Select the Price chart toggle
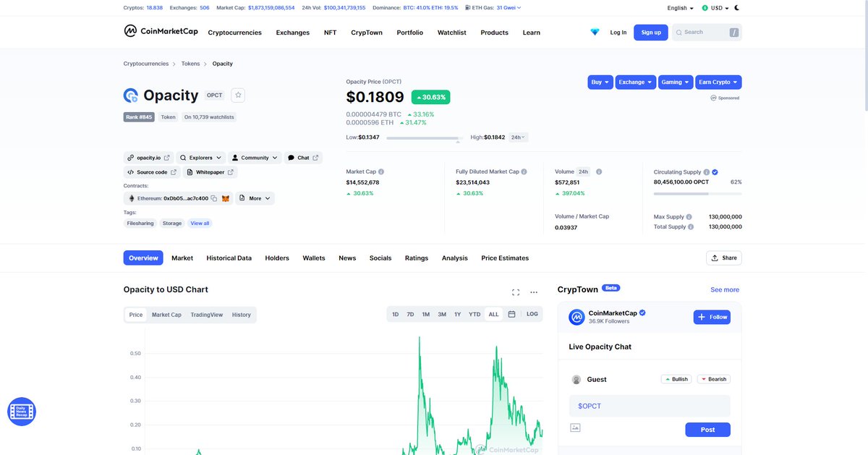Image resolution: width=868 pixels, height=455 pixels. (x=136, y=315)
